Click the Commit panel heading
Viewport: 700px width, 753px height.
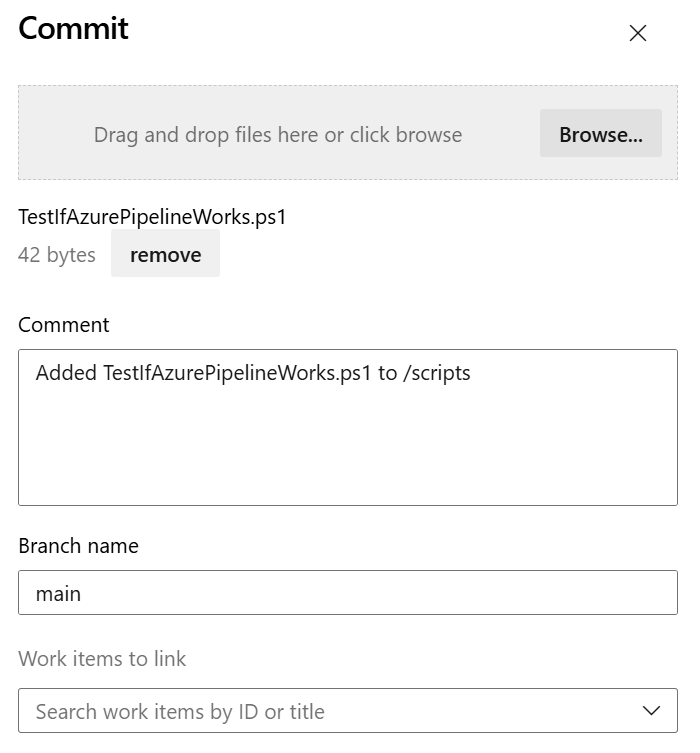[x=73, y=28]
